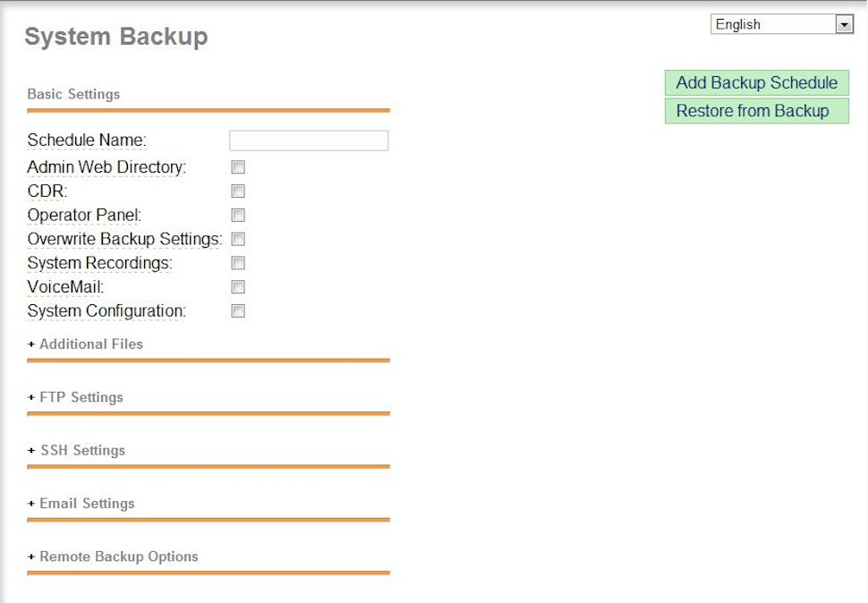This screenshot has width=868, height=603.
Task: Click the VoiceMail label
Action: coord(65,287)
